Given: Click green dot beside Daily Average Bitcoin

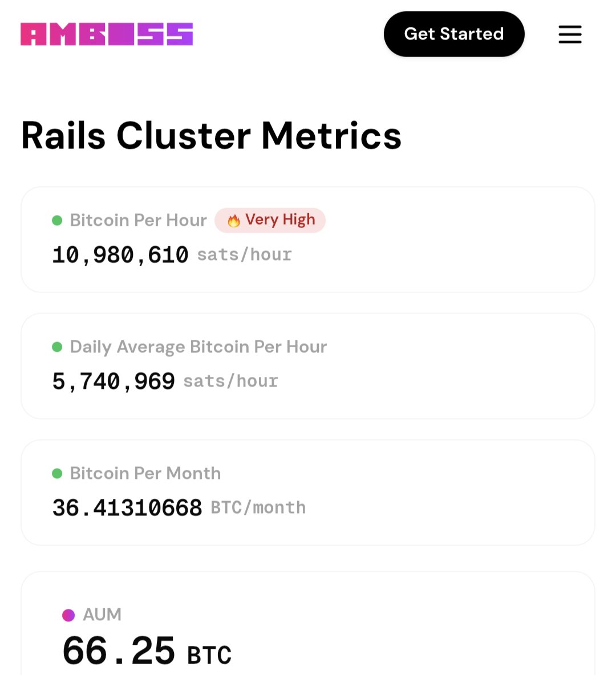Looking at the screenshot, I should (57, 347).
